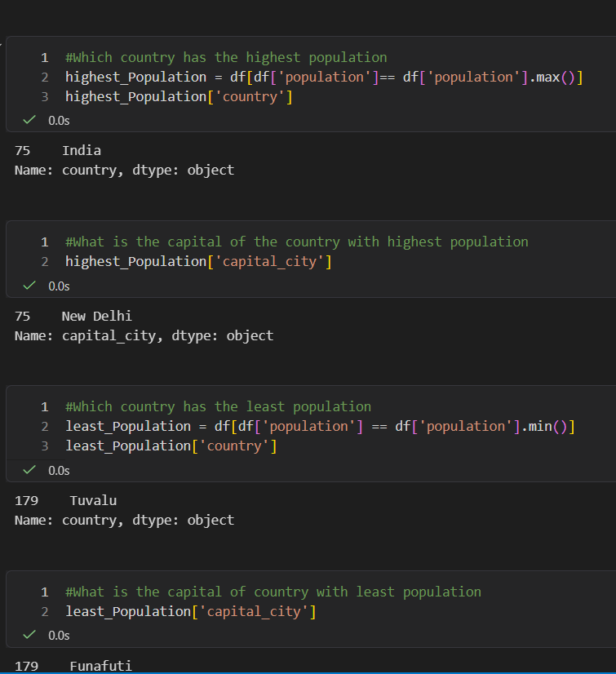The image size is (616, 674).
Task: Click the comment '#Which country has the least population'
Action: coord(218,406)
